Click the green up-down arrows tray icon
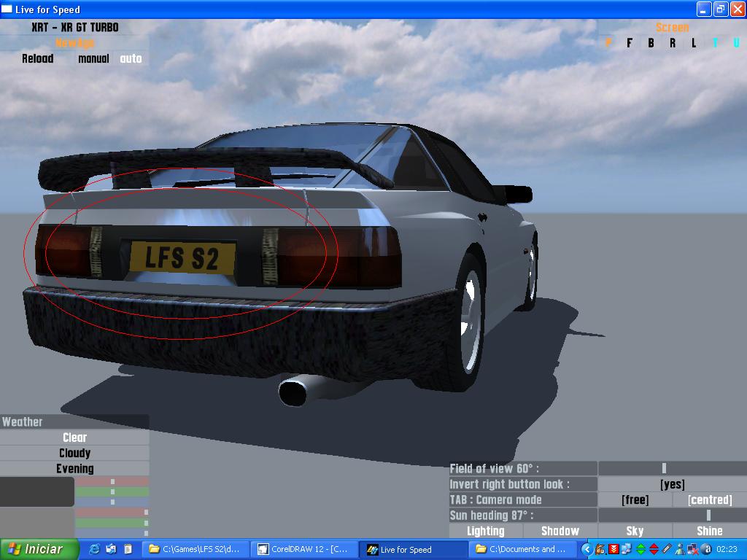The width and height of the screenshot is (747, 560). coord(640,549)
